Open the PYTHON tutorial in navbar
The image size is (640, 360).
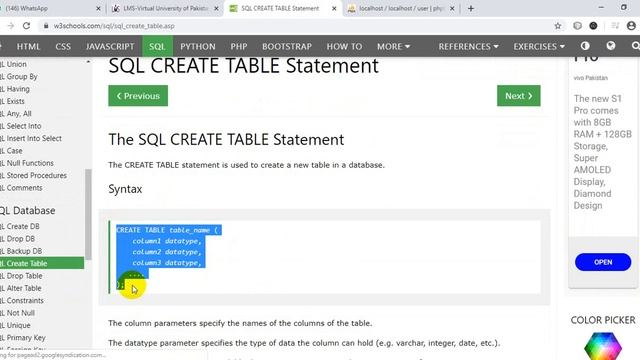tap(198, 46)
